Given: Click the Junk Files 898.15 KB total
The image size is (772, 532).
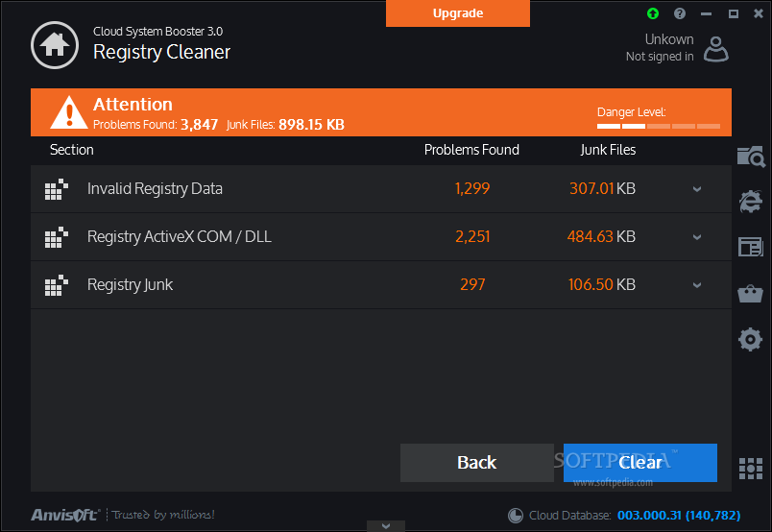Looking at the screenshot, I should point(285,125).
